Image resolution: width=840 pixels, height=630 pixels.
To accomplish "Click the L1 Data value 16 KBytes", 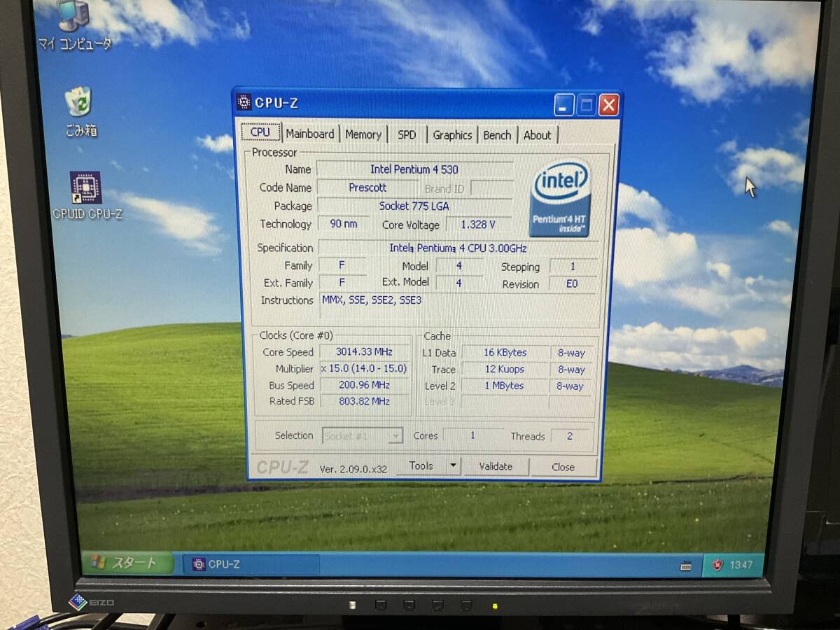I will pos(505,352).
